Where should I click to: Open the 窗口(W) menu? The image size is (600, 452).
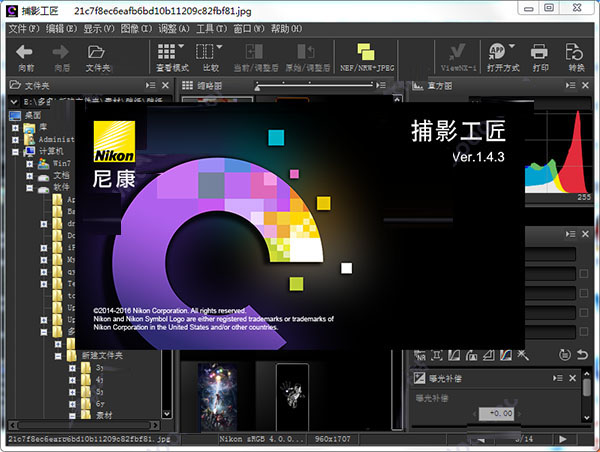click(x=249, y=29)
